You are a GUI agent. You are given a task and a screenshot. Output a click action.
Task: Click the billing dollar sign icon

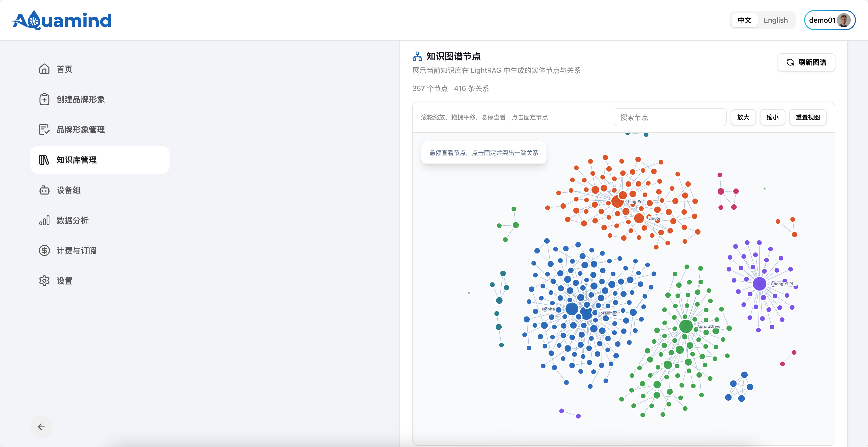pos(44,250)
